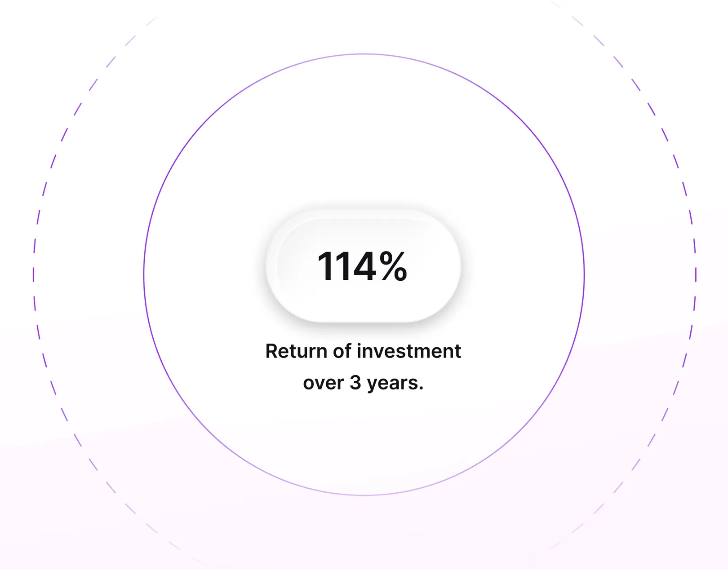Click the "over 3 years." text line
The image size is (728, 570).
pos(363,384)
